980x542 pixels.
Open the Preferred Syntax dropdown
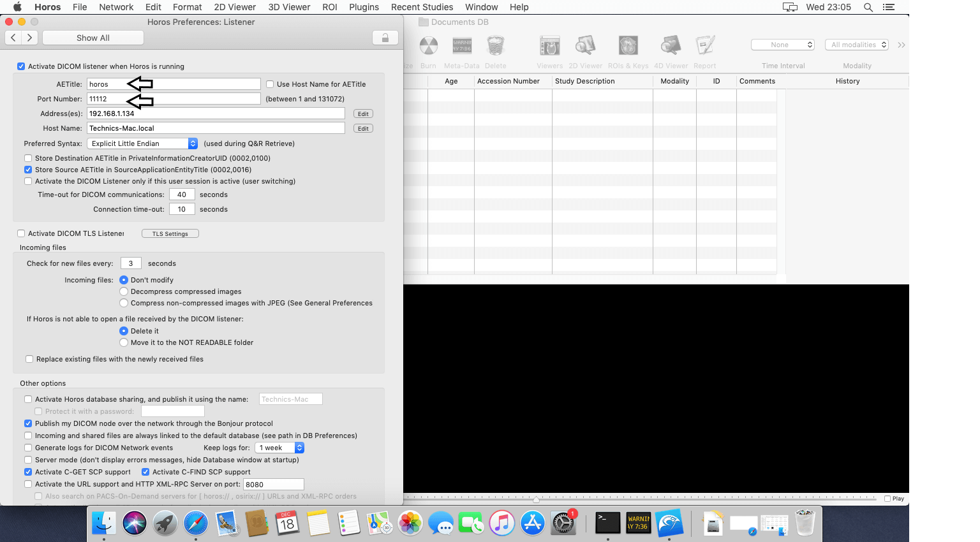click(142, 143)
